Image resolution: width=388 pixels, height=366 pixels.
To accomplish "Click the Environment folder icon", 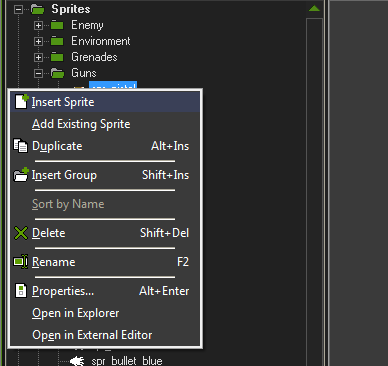I will click(57, 41).
